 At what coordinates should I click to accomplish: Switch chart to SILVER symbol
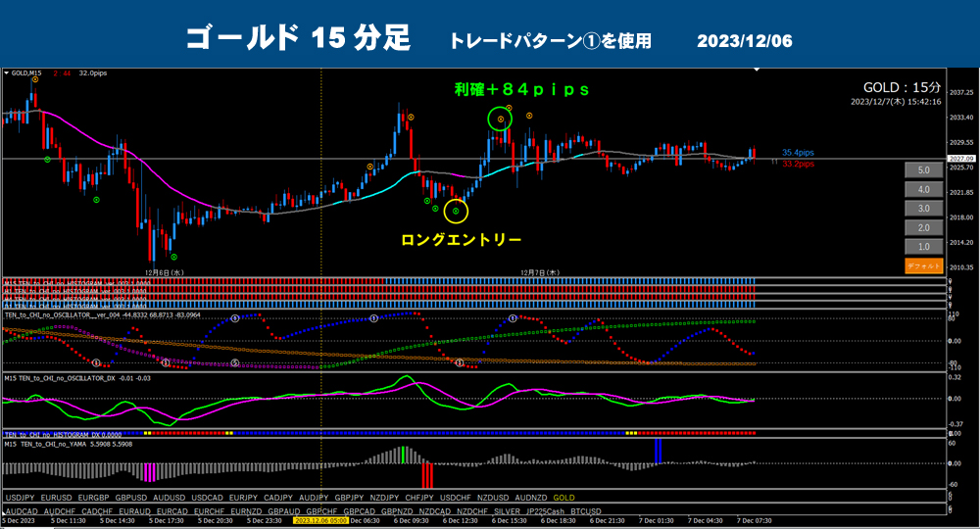click(507, 511)
